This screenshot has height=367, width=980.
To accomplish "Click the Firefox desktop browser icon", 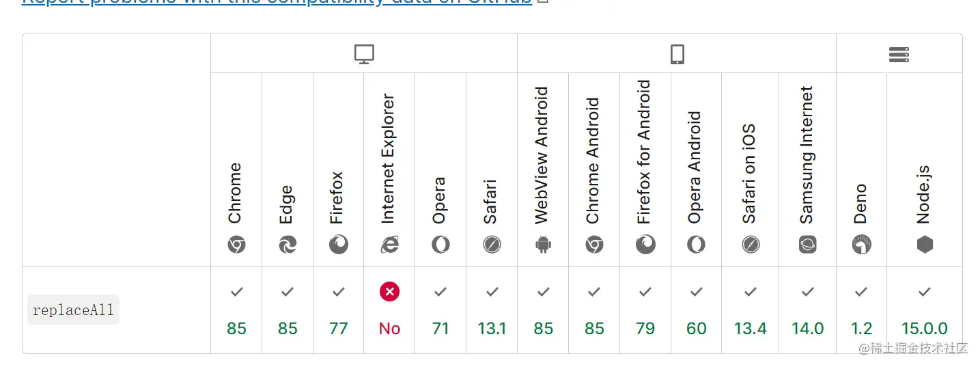I will [339, 245].
